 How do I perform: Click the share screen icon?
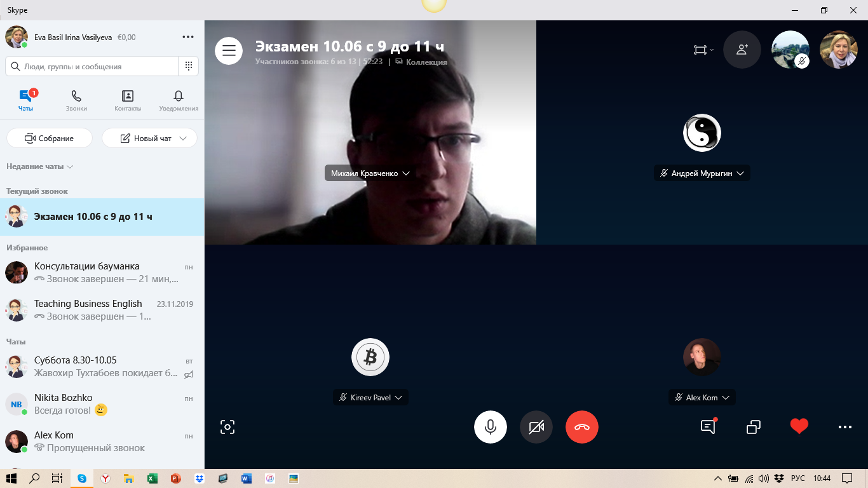754,427
